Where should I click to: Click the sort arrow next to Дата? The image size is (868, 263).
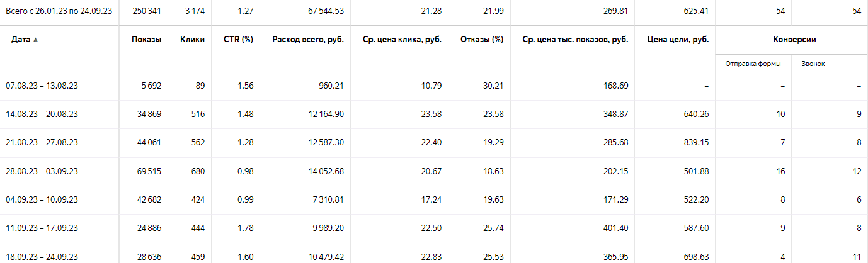pos(35,40)
